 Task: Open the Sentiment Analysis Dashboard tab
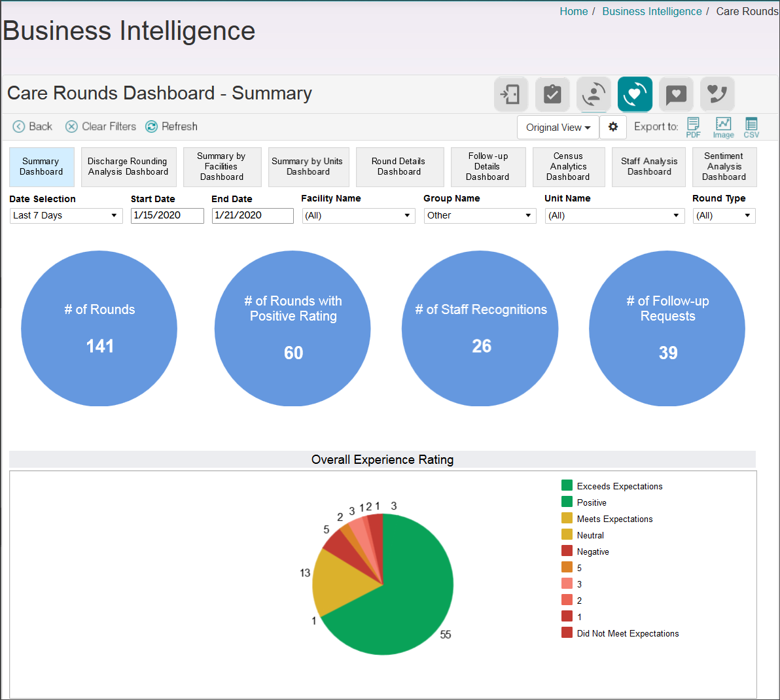[724, 167]
